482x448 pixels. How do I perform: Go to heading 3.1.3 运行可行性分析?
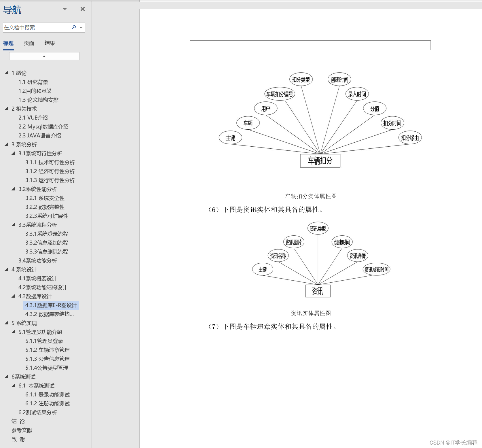(50, 180)
